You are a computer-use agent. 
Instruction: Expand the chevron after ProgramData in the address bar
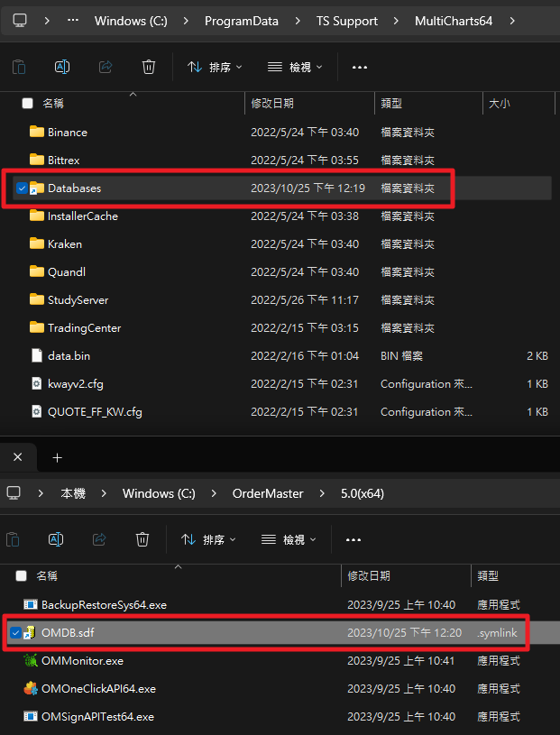pos(298,21)
